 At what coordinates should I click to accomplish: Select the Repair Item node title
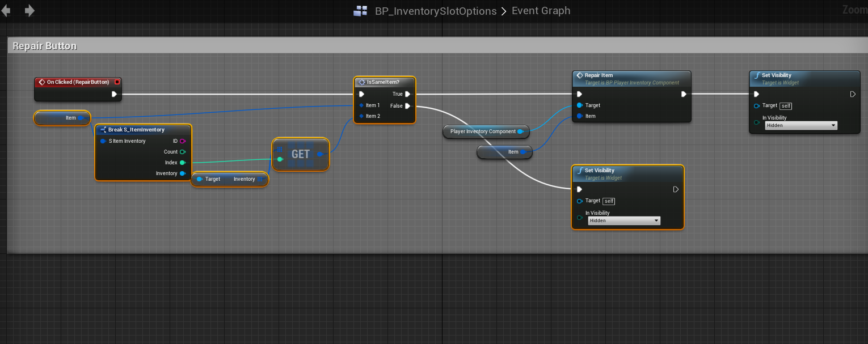(x=599, y=75)
